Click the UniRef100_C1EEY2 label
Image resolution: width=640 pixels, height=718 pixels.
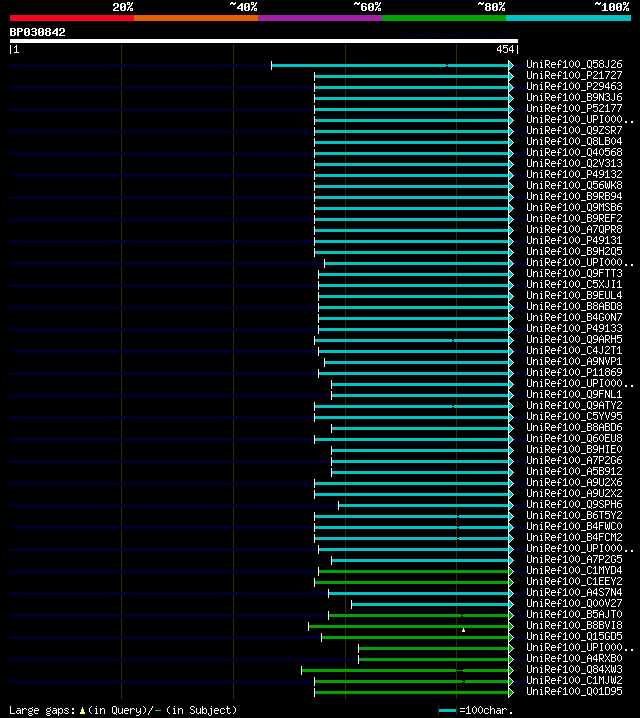coord(574,581)
